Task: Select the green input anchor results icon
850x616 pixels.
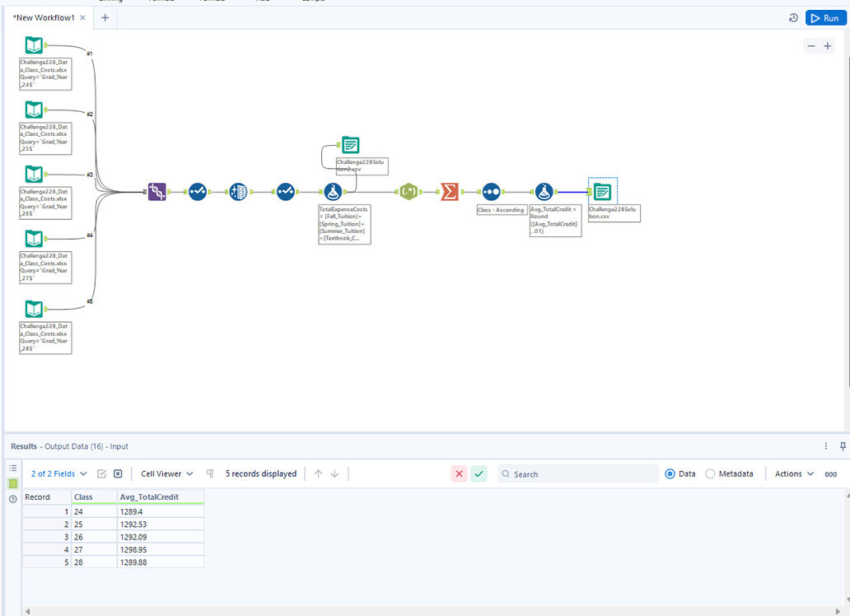Action: pos(13,483)
